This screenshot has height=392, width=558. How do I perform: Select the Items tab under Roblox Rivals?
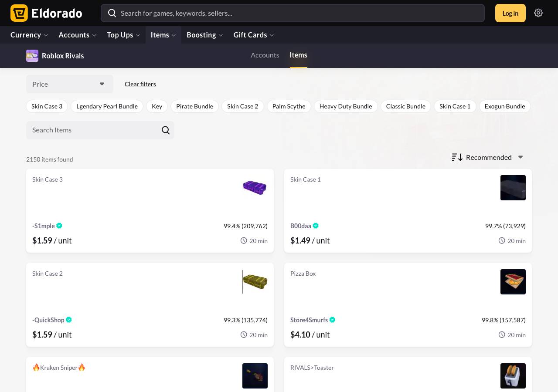click(299, 55)
